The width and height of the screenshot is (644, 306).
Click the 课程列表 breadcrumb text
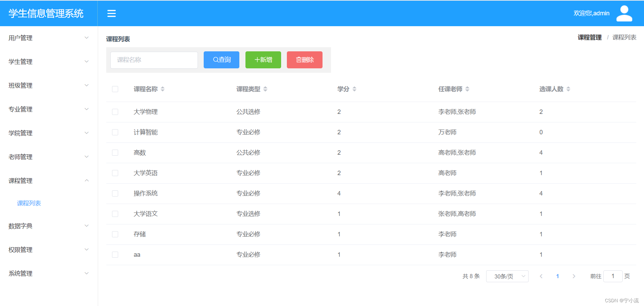[x=624, y=37]
